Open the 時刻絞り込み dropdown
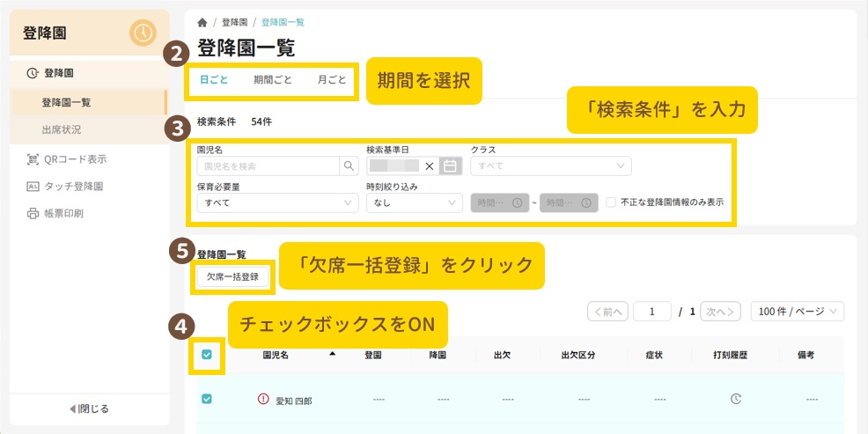The image size is (868, 434). point(414,202)
